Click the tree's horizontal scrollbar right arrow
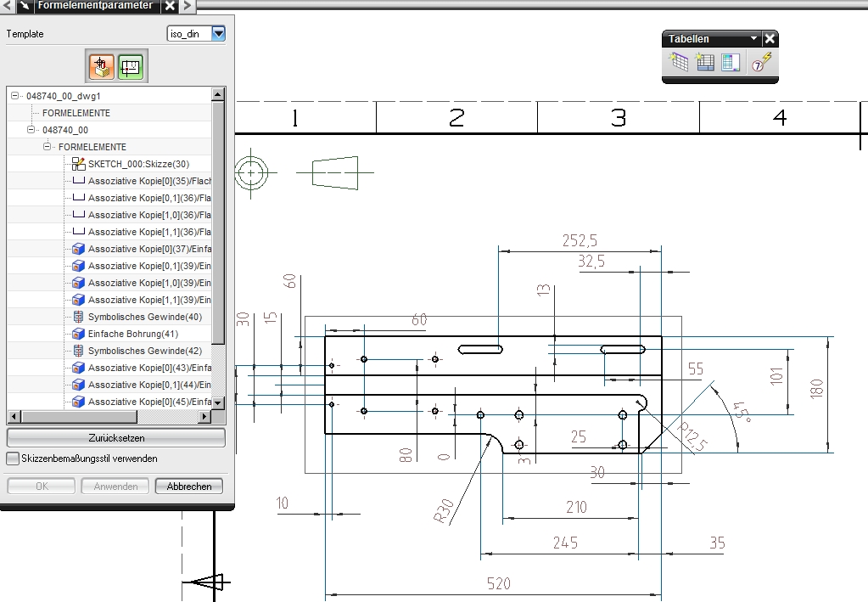Image resolution: width=868 pixels, height=602 pixels. 204,416
